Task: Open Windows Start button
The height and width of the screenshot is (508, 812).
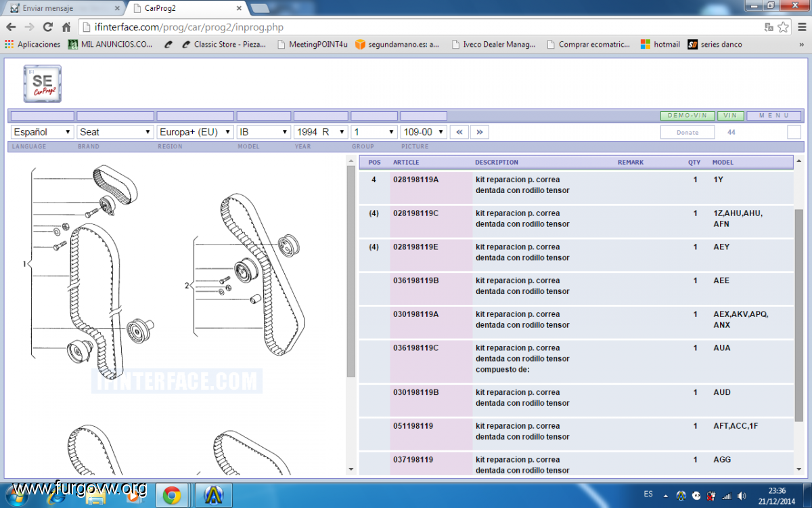Action: click(x=16, y=495)
